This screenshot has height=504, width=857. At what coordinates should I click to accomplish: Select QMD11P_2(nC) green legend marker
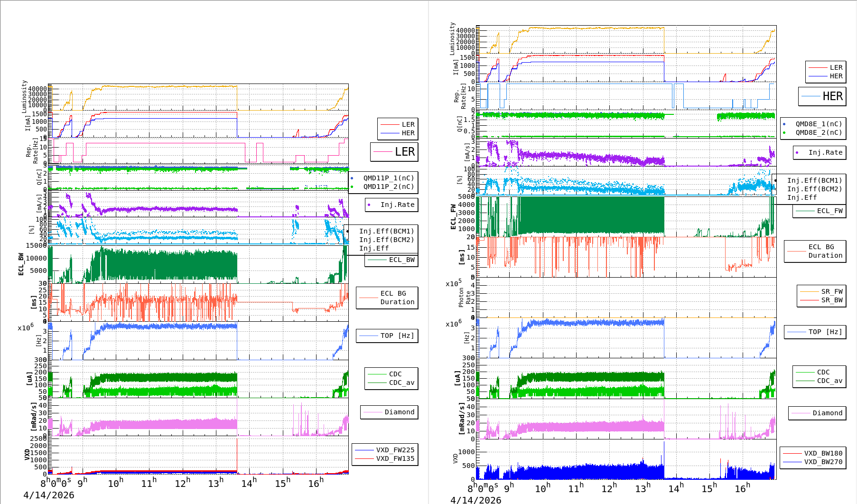pos(352,187)
